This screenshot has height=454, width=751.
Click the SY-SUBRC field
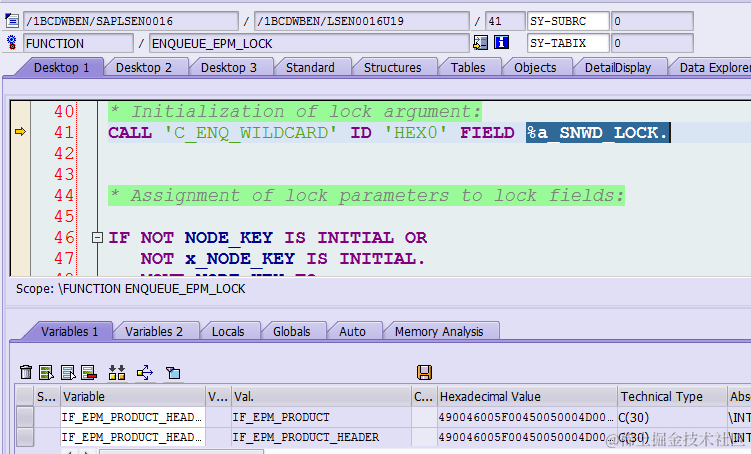(568, 21)
